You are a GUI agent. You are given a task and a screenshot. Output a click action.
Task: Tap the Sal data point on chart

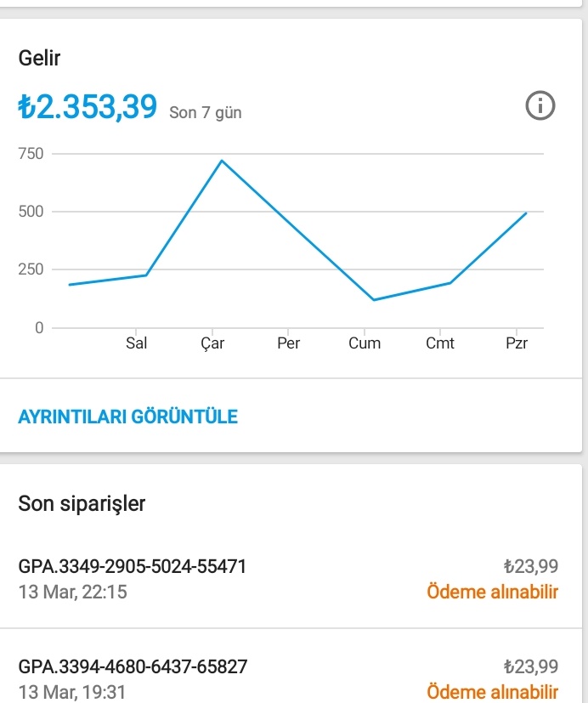pos(146,275)
